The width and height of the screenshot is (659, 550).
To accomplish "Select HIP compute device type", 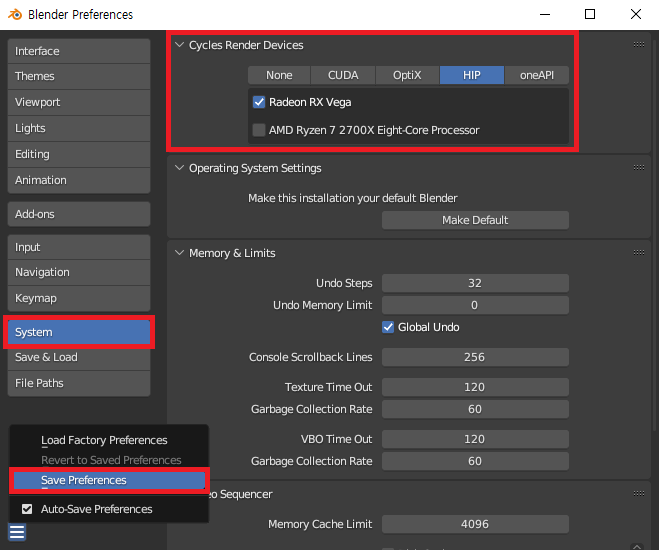I will pos(472,75).
